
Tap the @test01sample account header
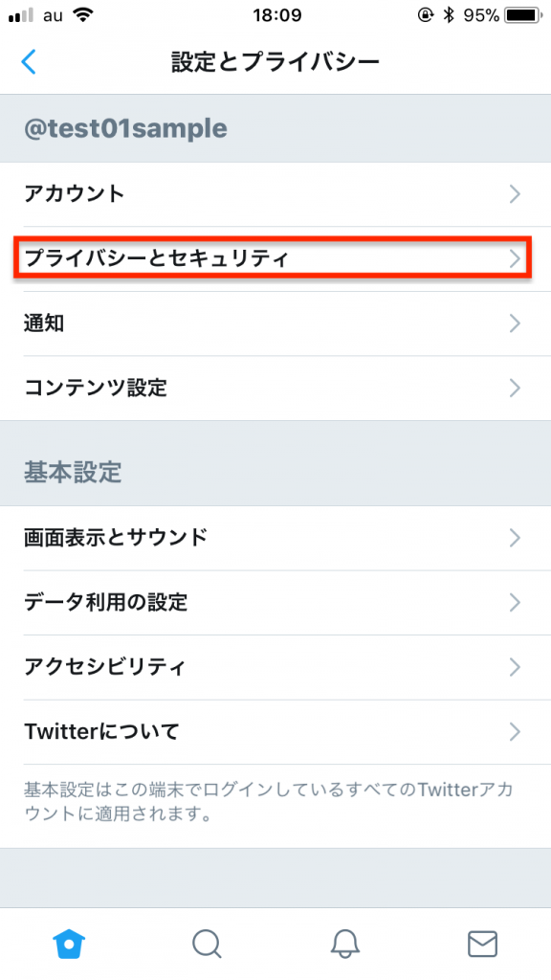tap(125, 129)
